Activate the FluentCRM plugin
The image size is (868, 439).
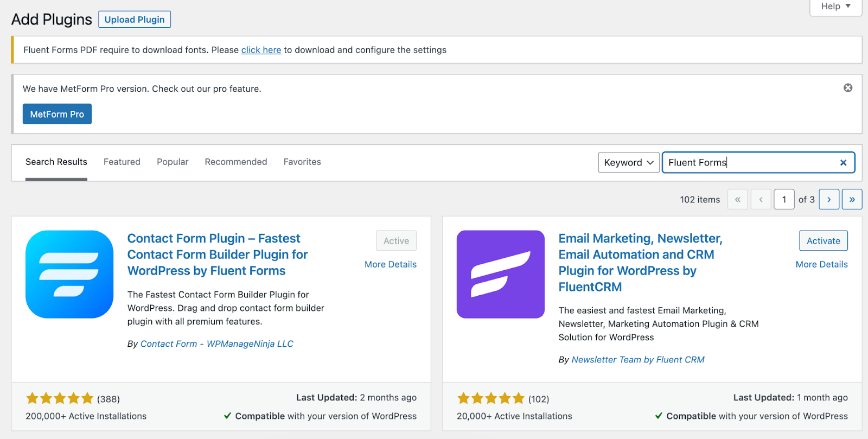click(823, 241)
